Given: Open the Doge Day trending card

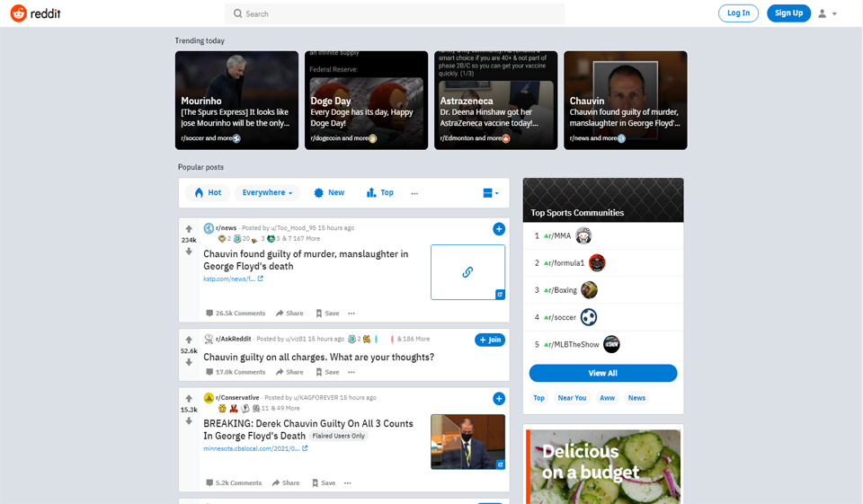Looking at the screenshot, I should 366,100.
